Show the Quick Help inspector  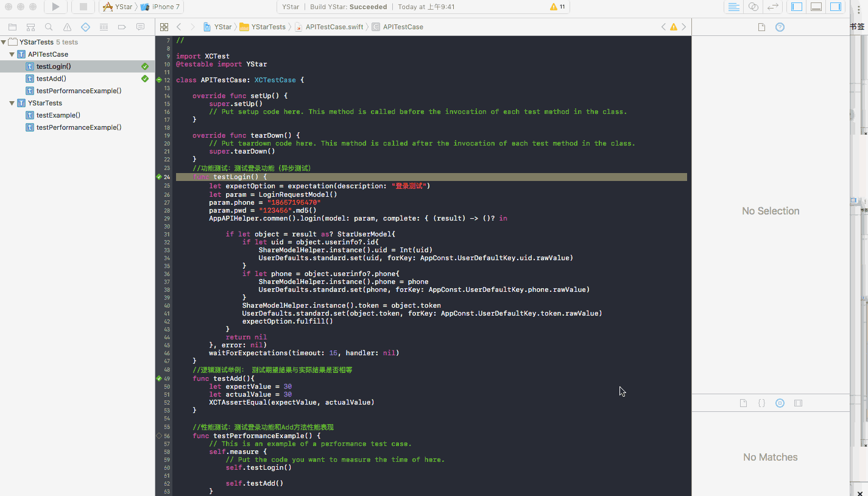tap(780, 27)
